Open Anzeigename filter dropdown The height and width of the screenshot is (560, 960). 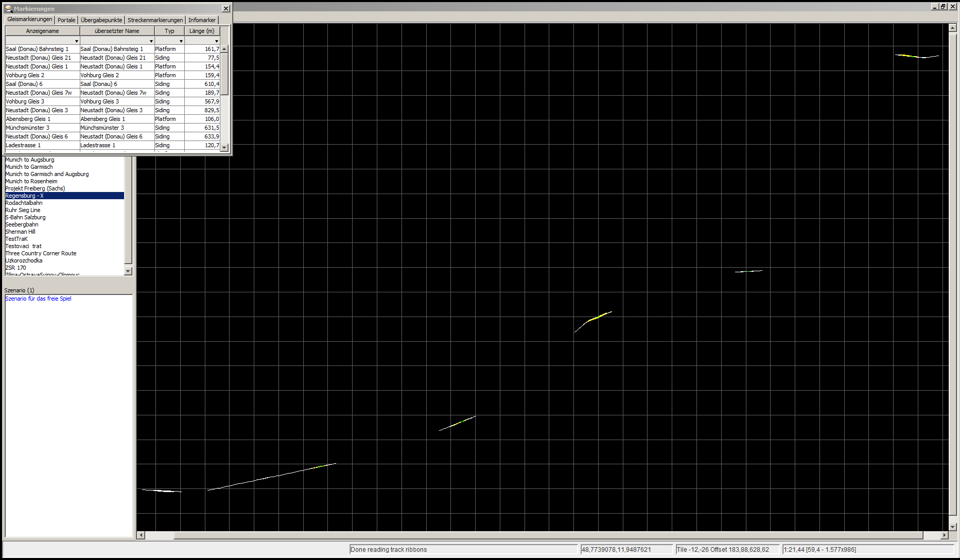[x=77, y=41]
